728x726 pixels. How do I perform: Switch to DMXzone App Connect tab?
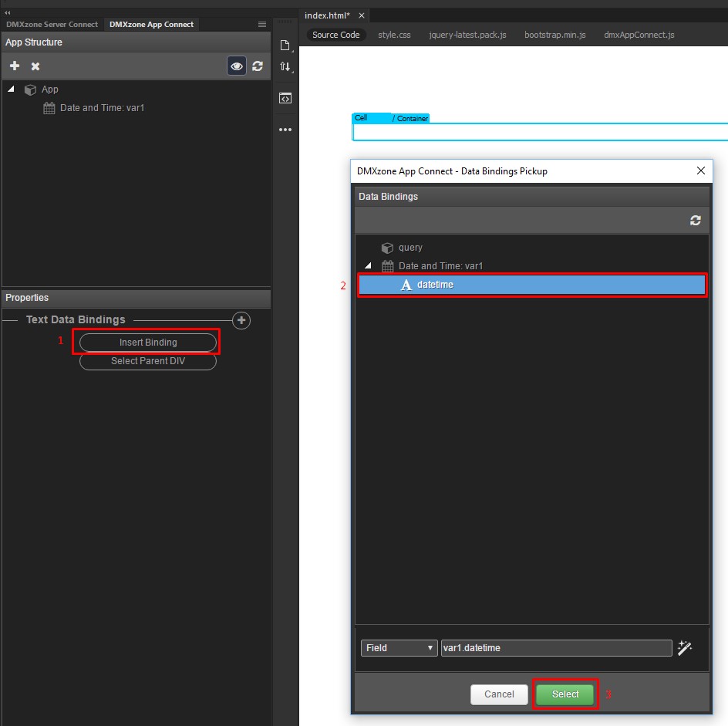(151, 24)
